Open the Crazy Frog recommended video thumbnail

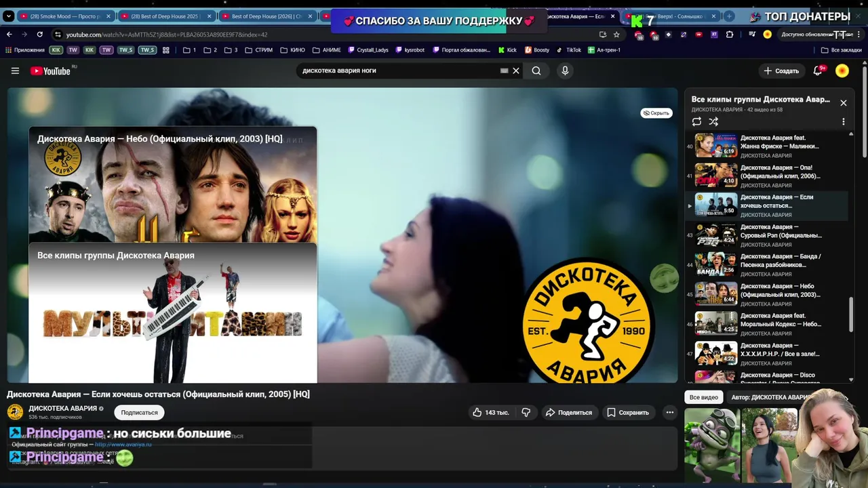pyautogui.click(x=712, y=444)
